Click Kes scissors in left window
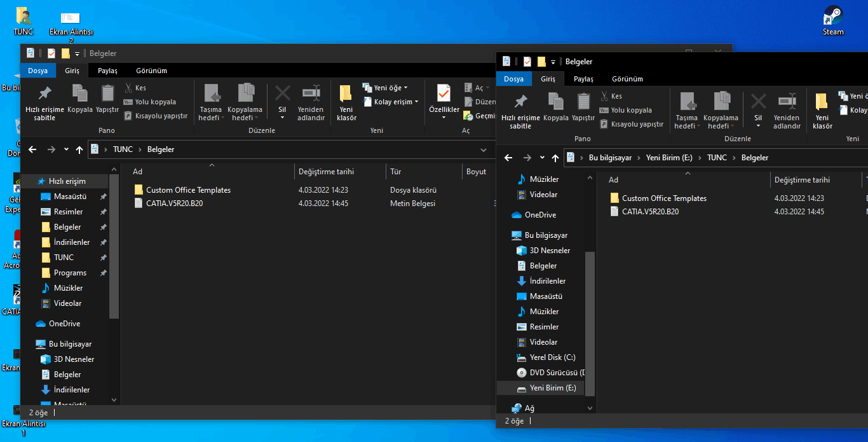868x442 pixels. point(135,88)
